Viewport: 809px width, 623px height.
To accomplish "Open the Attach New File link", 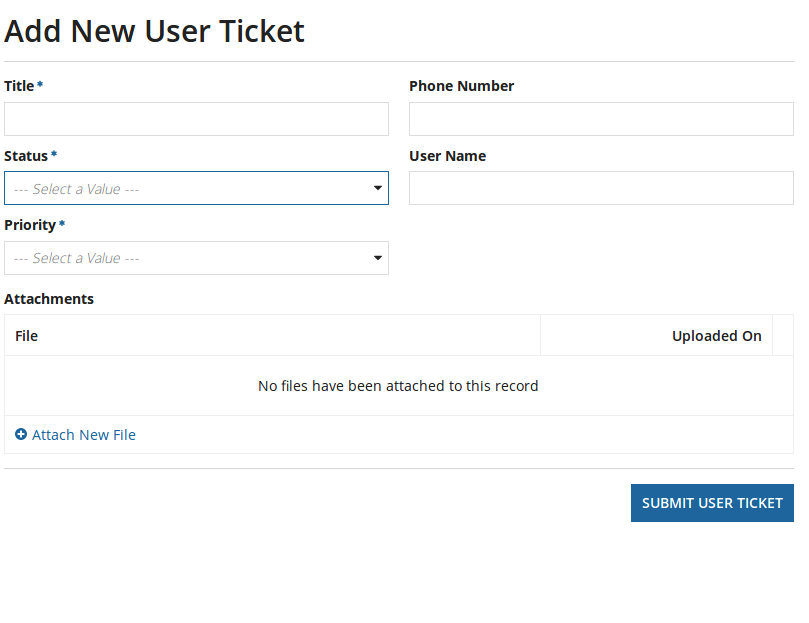I will (84, 435).
